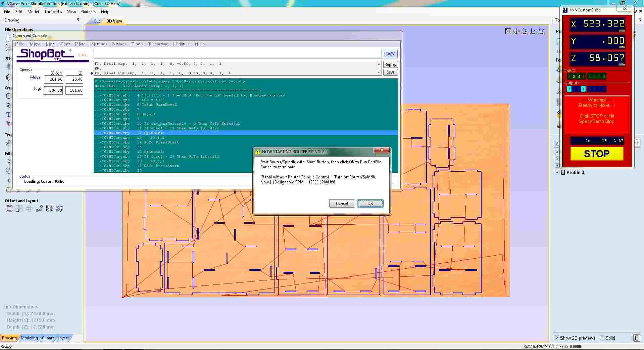This screenshot has height=350, width=644.
Task: Expand the command history dropdown next to Replay
Action: click(379, 72)
